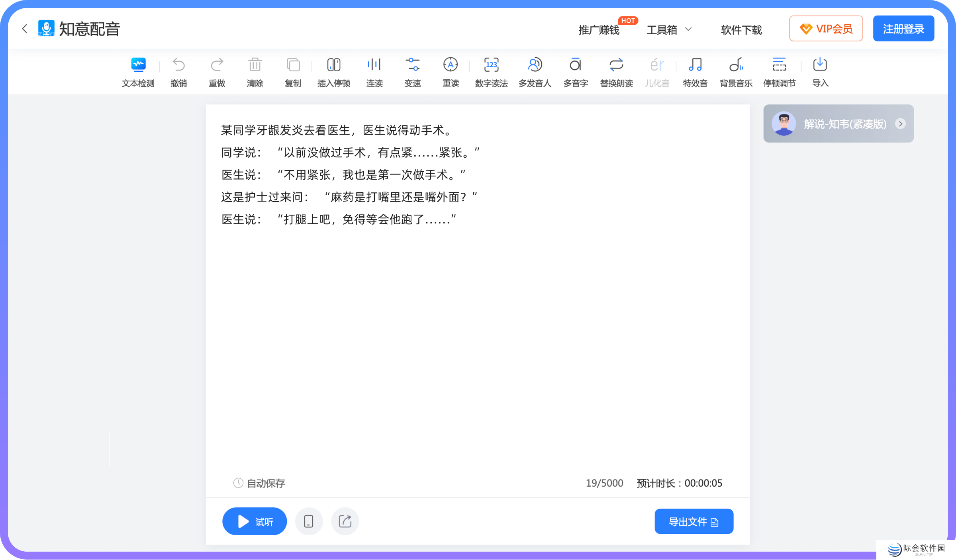956x560 pixels.
Task: Export audio with 导出文件 button
Action: click(694, 521)
